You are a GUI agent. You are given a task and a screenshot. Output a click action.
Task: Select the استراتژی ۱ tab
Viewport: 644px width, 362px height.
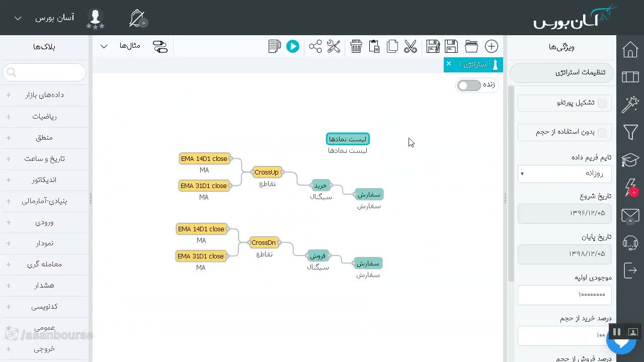pos(473,64)
